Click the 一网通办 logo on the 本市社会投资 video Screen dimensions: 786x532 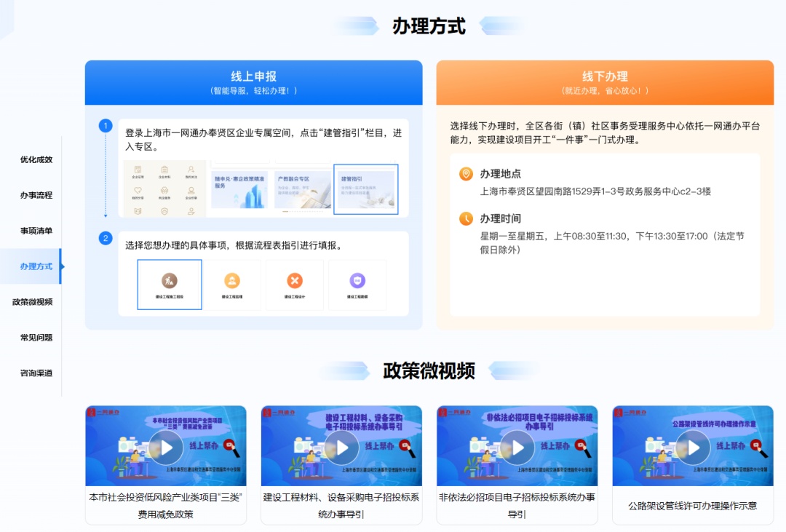pyautogui.click(x=104, y=412)
